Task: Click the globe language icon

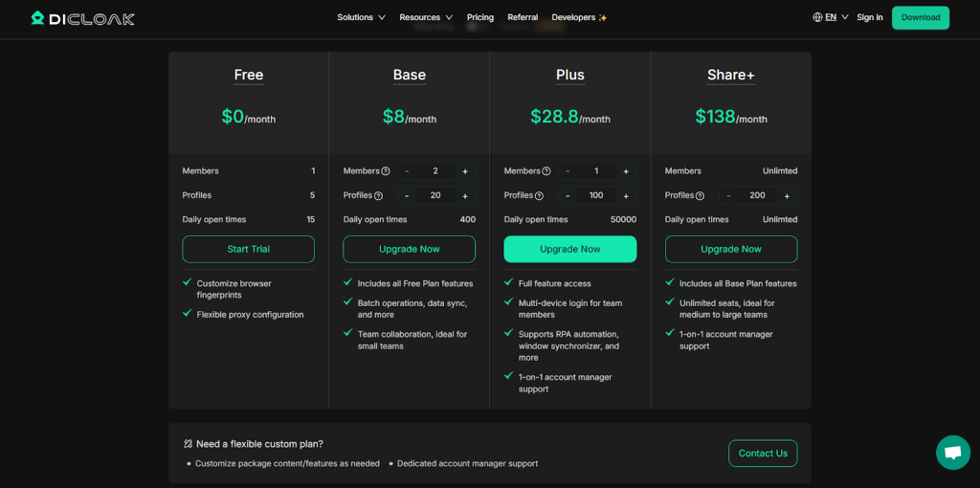Action: click(817, 17)
